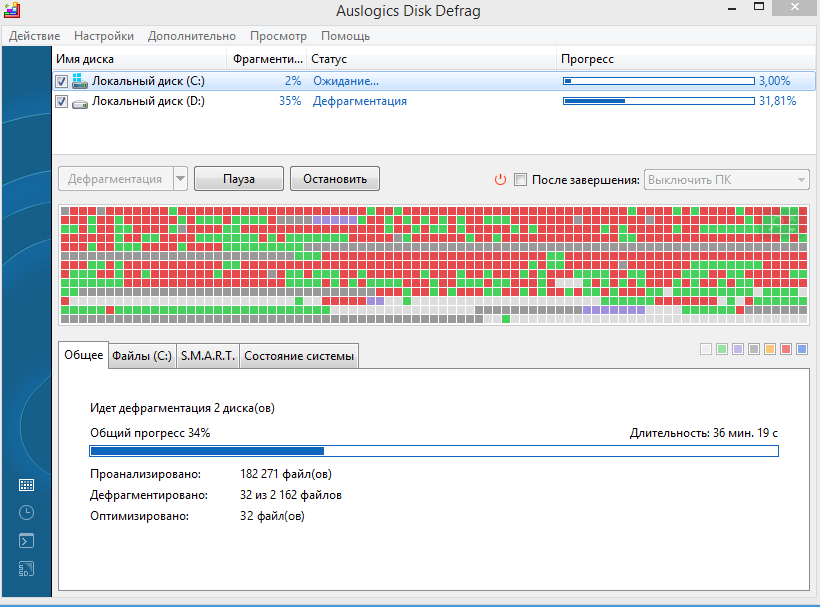
Task: Open the scheduler clock icon in sidebar
Action: click(26, 513)
